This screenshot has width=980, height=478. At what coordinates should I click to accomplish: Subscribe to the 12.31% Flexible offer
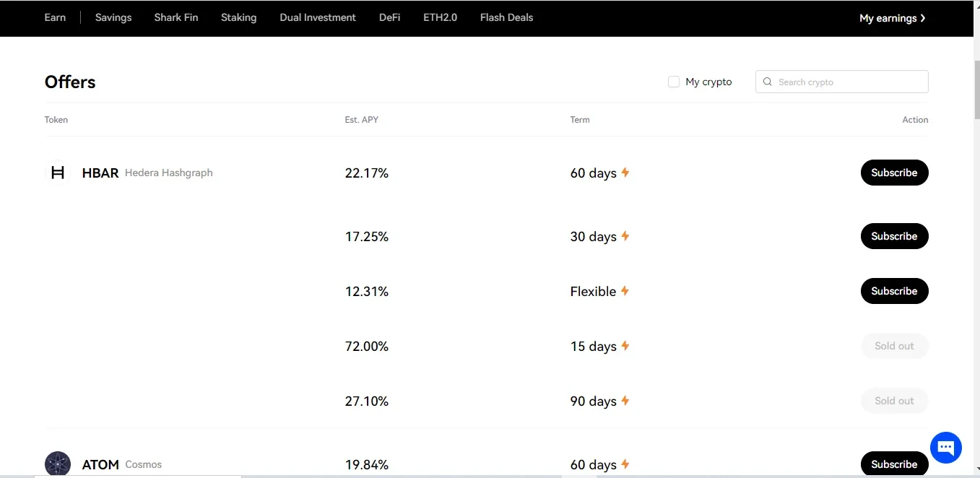(894, 291)
